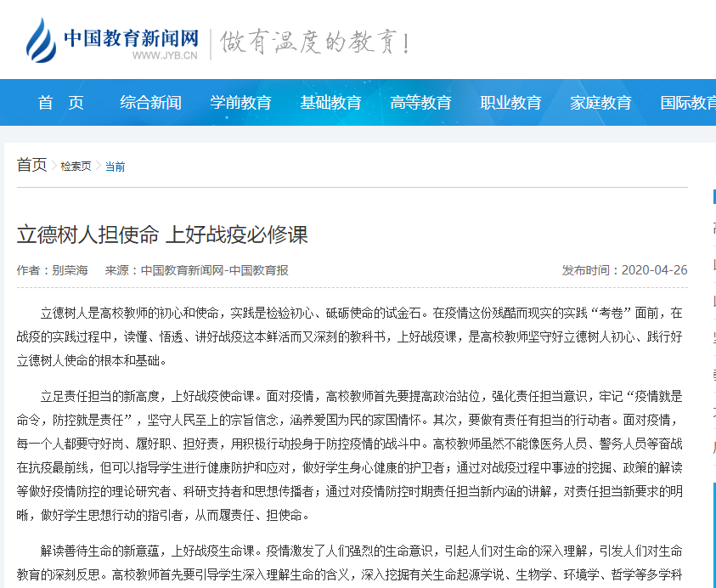Screen dimensions: 716x588
Task: Click paragraph starting 解读善待生命的新意蕴
Action: [x=350, y=563]
